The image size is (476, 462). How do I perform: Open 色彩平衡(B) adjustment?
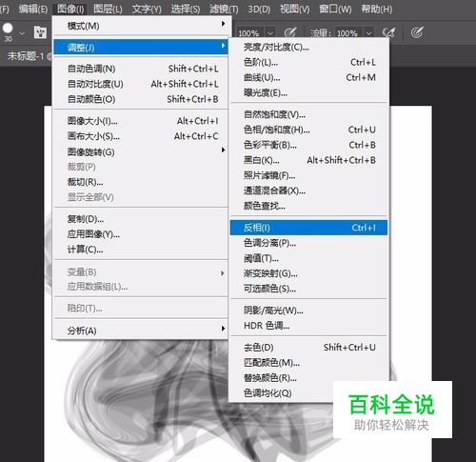pyautogui.click(x=308, y=145)
